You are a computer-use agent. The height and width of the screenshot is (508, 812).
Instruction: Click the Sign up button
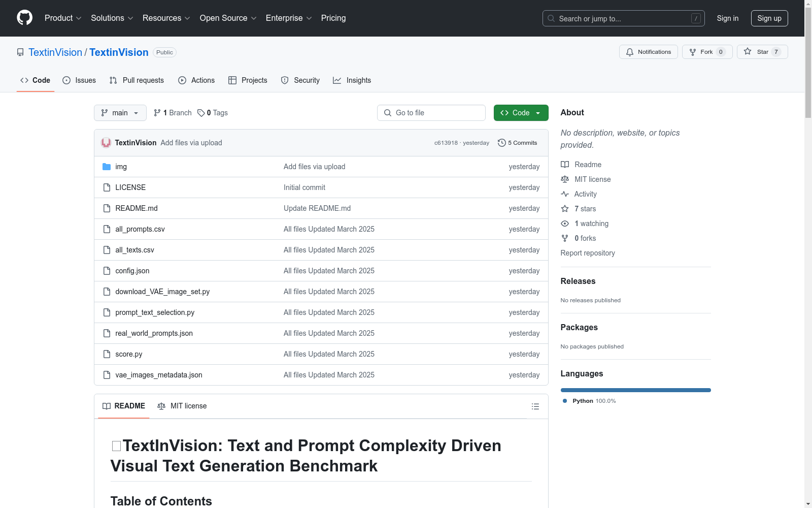pos(769,18)
